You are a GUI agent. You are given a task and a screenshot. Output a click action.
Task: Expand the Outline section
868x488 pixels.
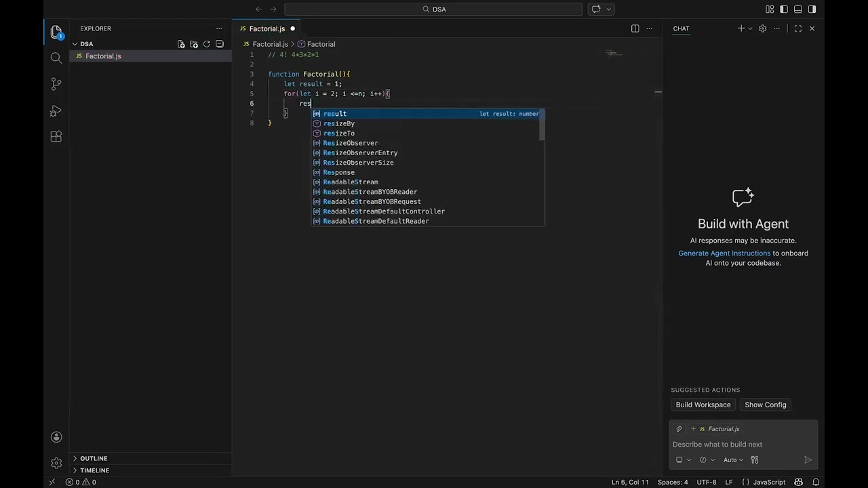click(x=94, y=458)
